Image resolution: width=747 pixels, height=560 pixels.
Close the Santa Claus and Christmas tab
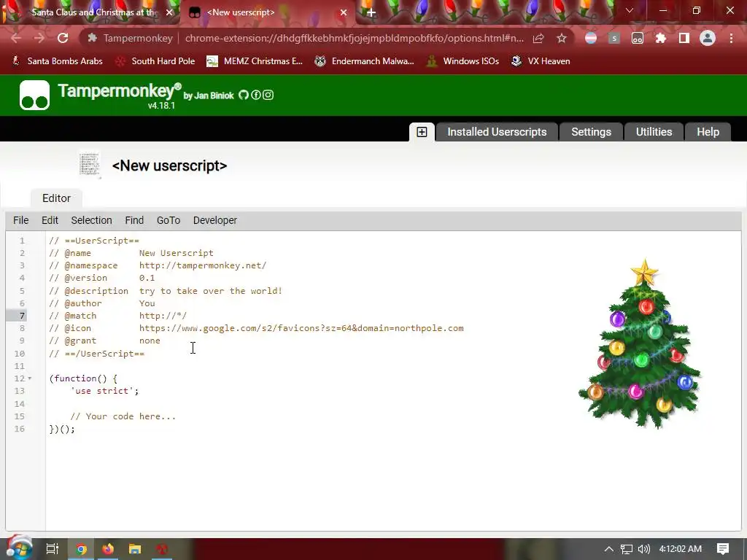[169, 12]
